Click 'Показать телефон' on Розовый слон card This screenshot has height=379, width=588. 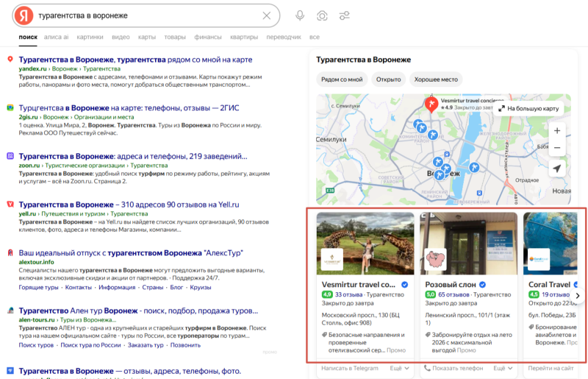453,369
